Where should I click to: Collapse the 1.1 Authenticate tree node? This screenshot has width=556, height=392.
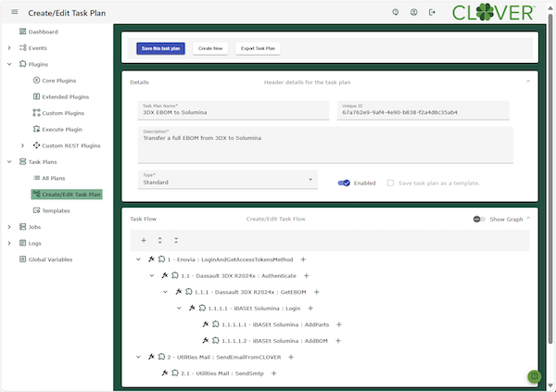click(x=152, y=275)
